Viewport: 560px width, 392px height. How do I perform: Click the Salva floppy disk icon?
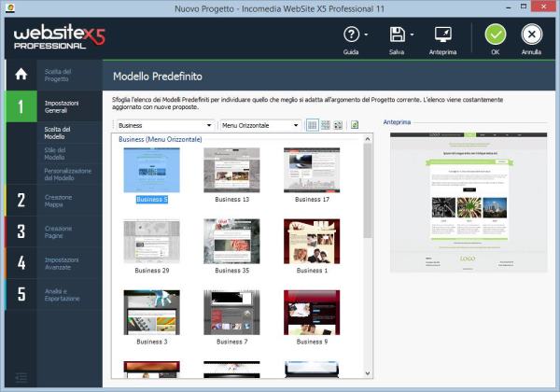coord(397,35)
